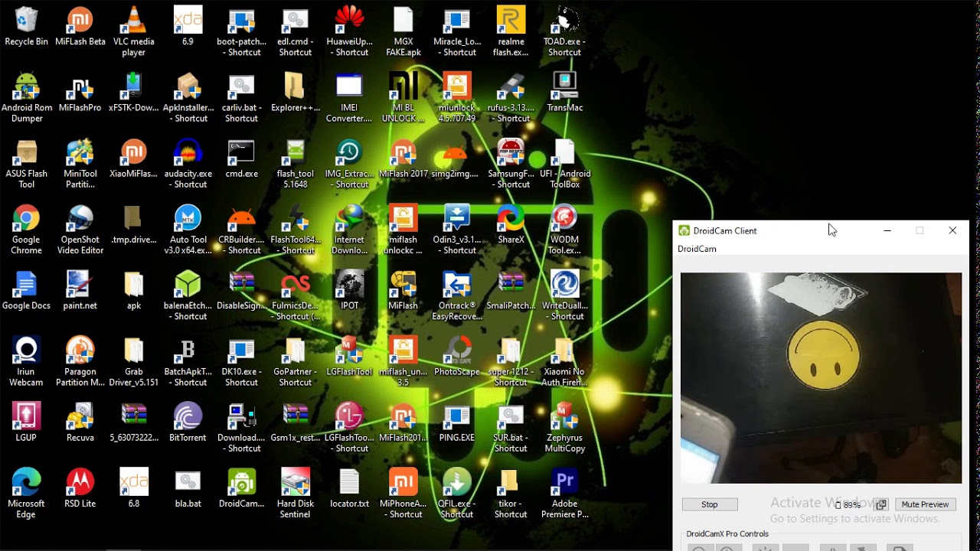Select the Recuva desktop icon
Screen dimensions: 980x551
click(x=80, y=422)
